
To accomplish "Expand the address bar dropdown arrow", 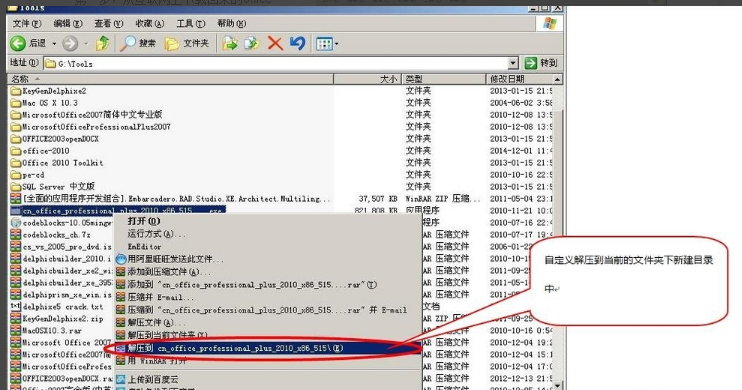I will coord(513,63).
